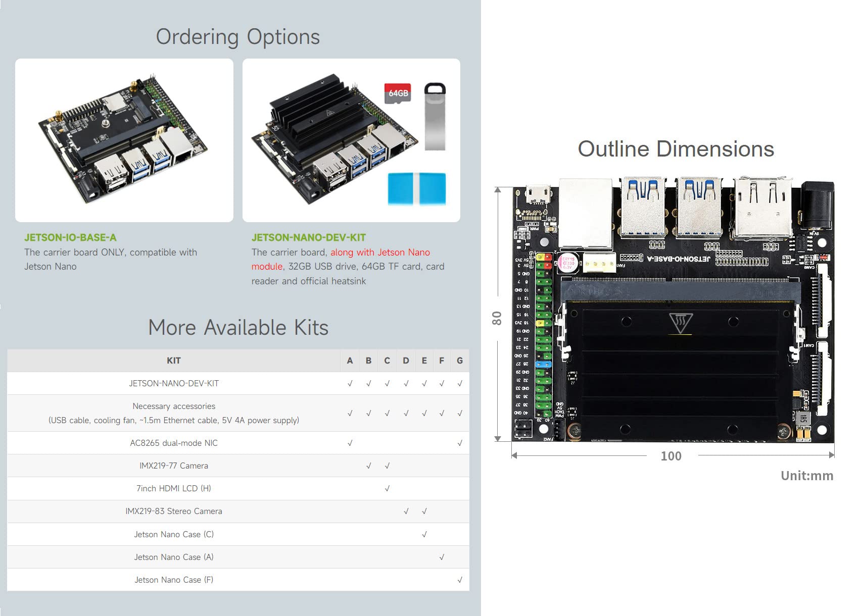Click the silver USB drive image
The width and height of the screenshot is (863, 616).
click(x=435, y=117)
